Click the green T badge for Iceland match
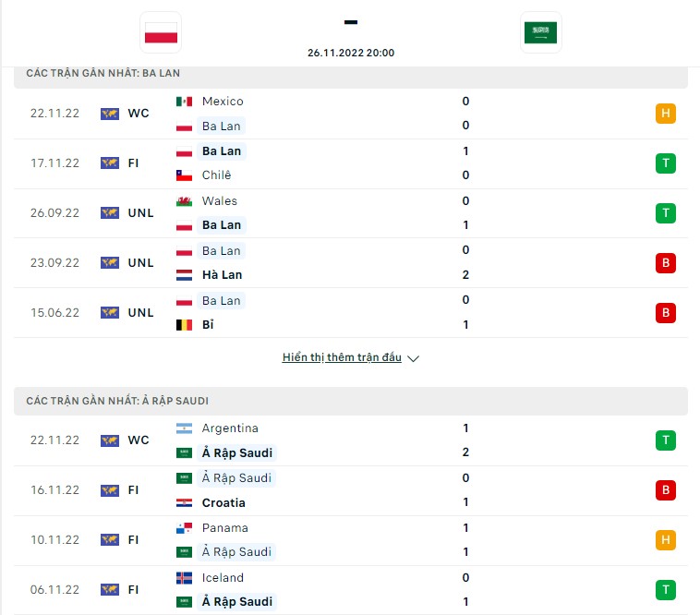The height and width of the screenshot is (615, 700). (x=665, y=590)
